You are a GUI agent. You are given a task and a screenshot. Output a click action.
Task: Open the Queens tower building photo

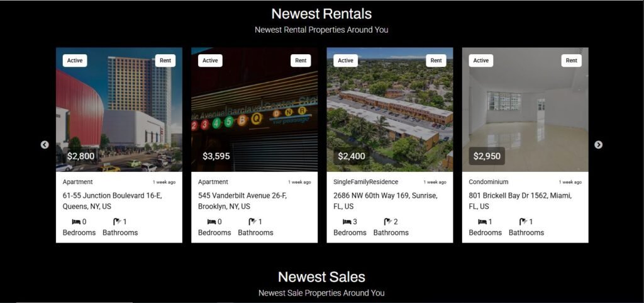(x=119, y=110)
